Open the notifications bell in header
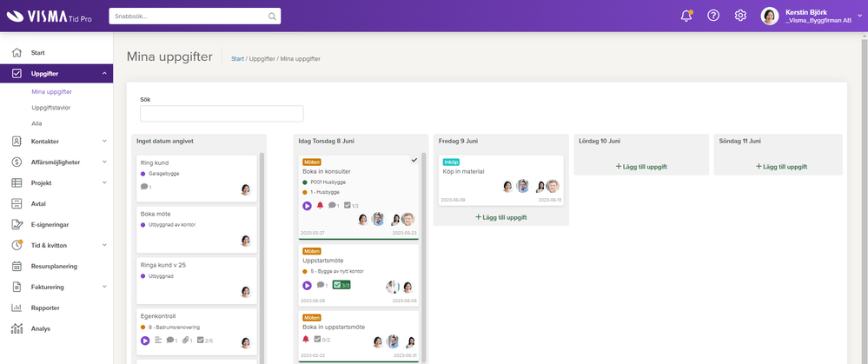This screenshot has height=364, width=868. pos(686,16)
